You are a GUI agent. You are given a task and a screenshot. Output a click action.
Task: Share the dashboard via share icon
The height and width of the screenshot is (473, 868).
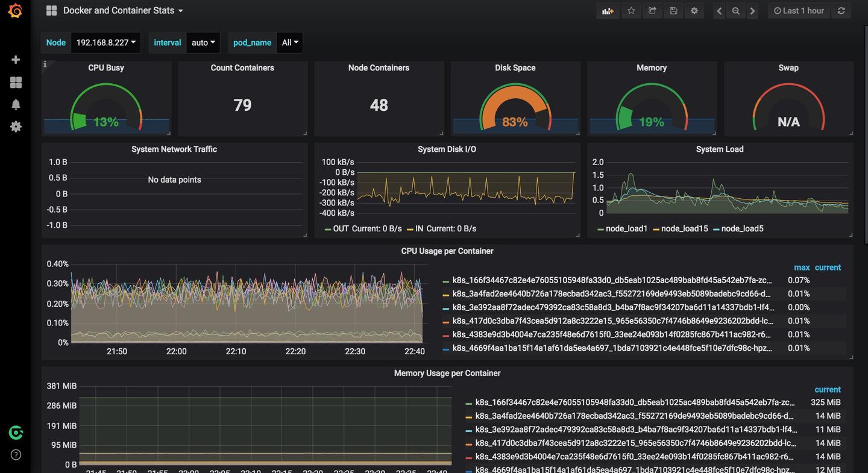click(652, 11)
